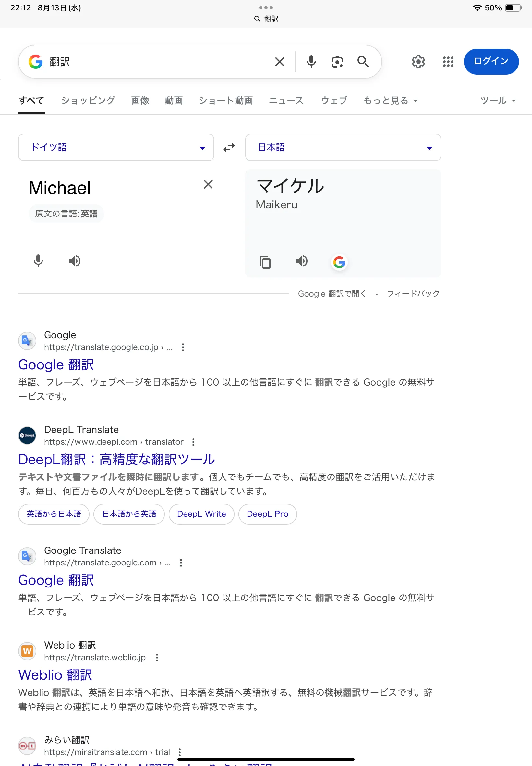Screen dimensions: 532x766
Task: Open the ショート動画 tab
Action: (226, 100)
